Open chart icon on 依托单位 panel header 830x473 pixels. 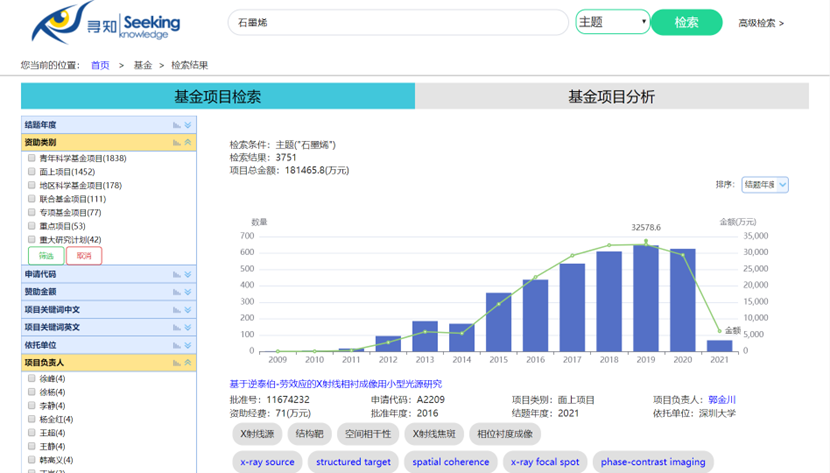(x=177, y=345)
